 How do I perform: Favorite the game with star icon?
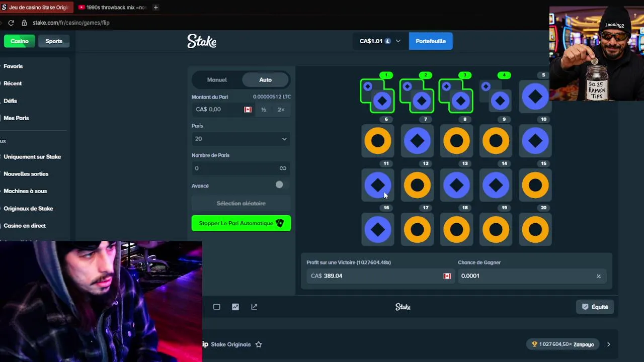point(259,344)
